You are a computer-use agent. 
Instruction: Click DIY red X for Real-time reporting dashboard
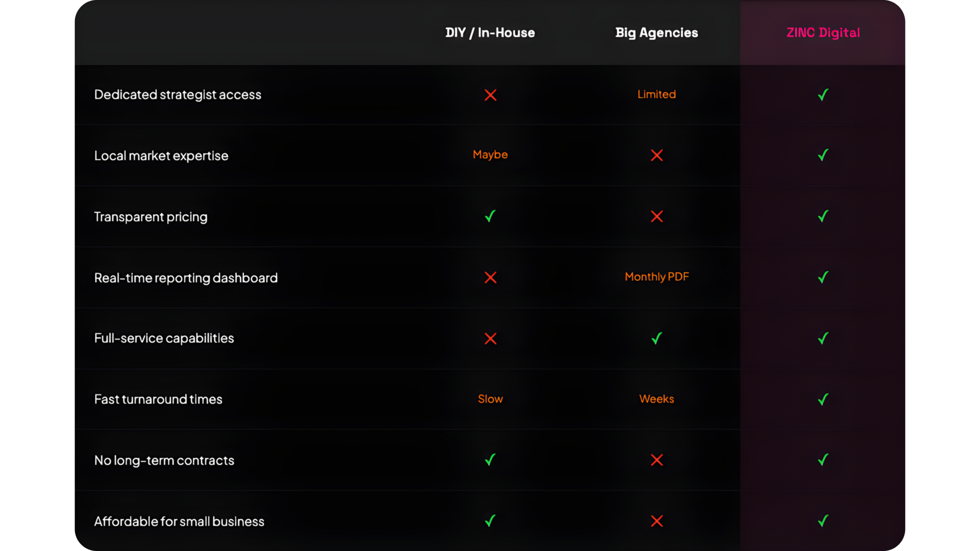pyautogui.click(x=490, y=277)
